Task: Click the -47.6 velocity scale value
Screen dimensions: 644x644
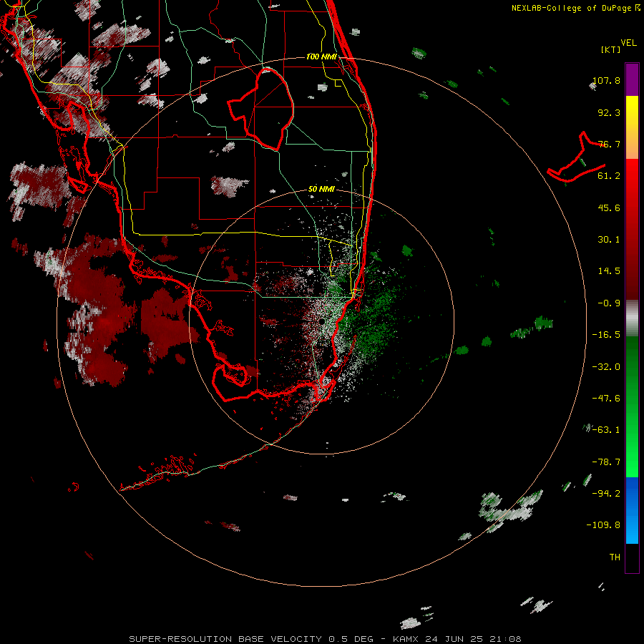Action: pyautogui.click(x=606, y=399)
